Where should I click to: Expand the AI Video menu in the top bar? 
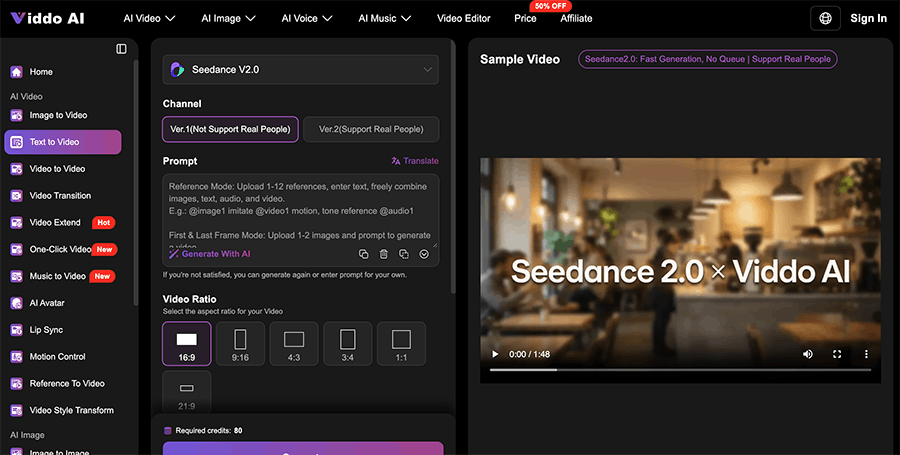[149, 18]
